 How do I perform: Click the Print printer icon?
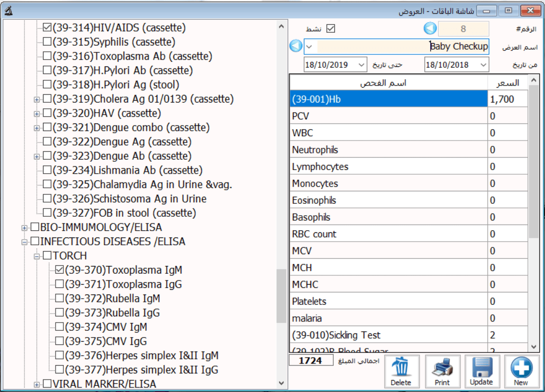(442, 367)
